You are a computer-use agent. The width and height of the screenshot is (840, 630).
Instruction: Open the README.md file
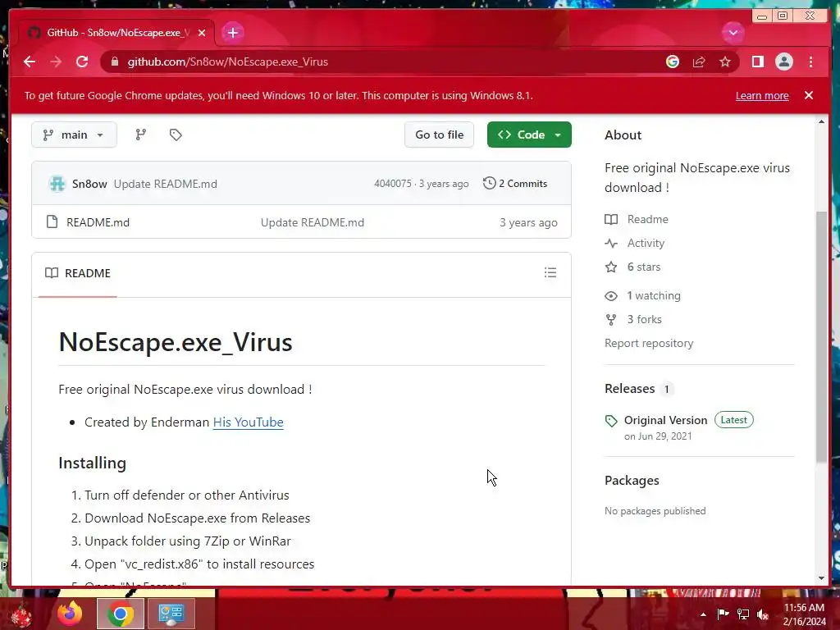[98, 222]
